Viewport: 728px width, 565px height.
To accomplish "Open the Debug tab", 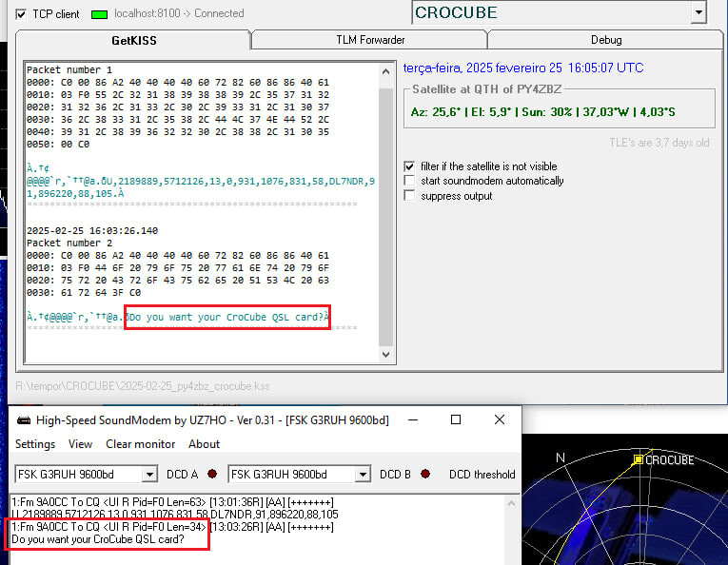I will click(x=606, y=40).
